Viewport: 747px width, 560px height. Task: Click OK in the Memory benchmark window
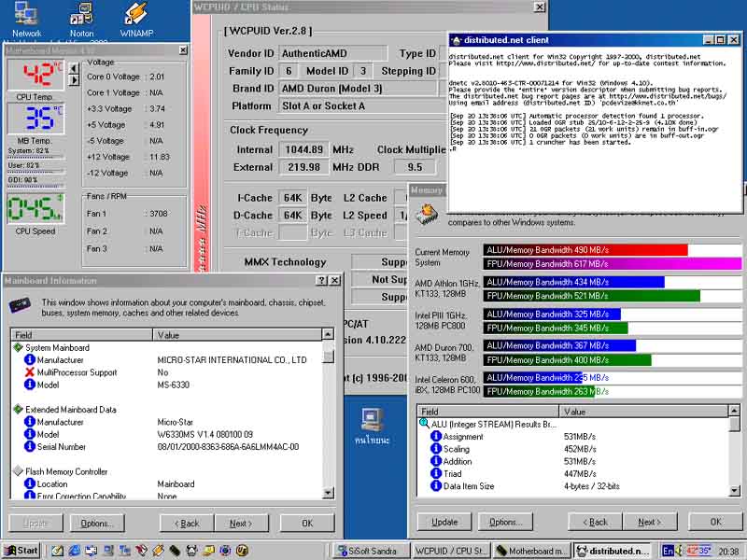pyautogui.click(x=716, y=522)
